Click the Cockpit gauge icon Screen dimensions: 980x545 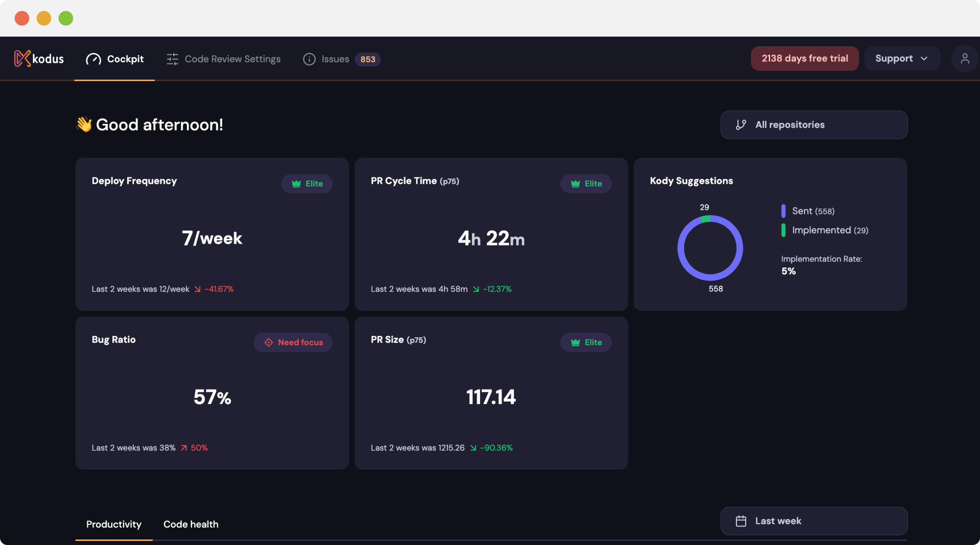pos(93,59)
